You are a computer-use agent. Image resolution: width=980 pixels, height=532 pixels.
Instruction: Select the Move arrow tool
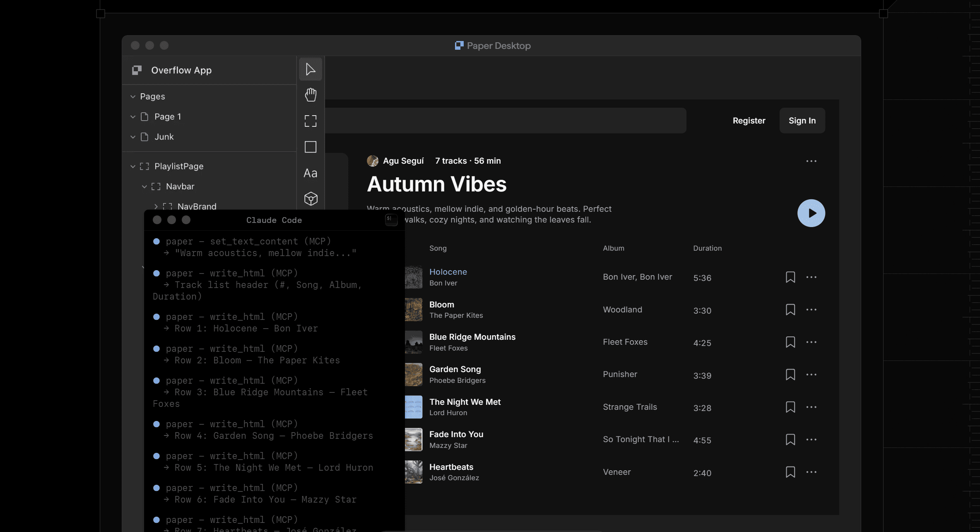(x=311, y=69)
